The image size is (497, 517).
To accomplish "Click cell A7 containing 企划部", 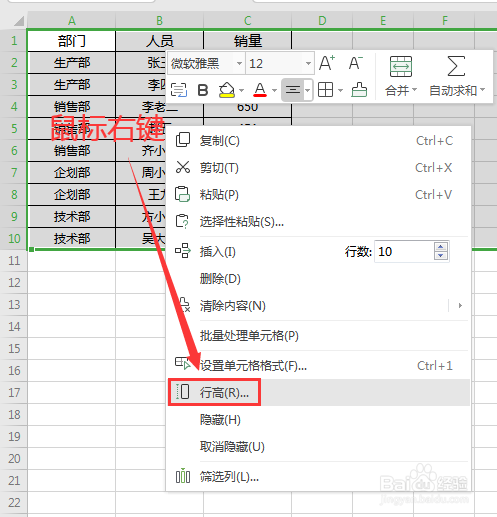I will 71,173.
